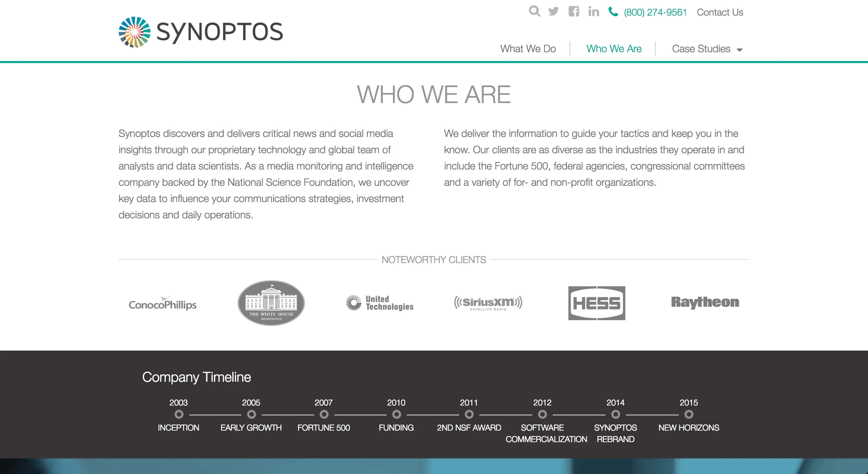Call the (800) 274-9561 number link

[655, 13]
